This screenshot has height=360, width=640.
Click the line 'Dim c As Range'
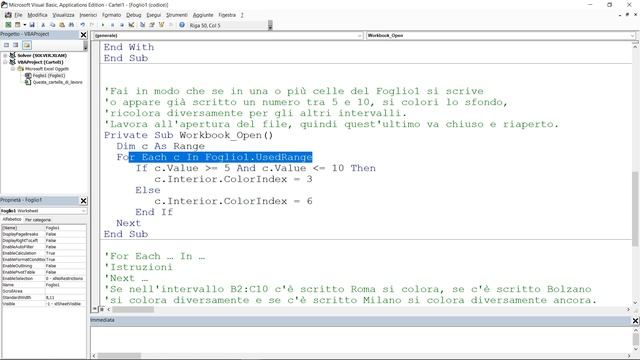coord(160,146)
